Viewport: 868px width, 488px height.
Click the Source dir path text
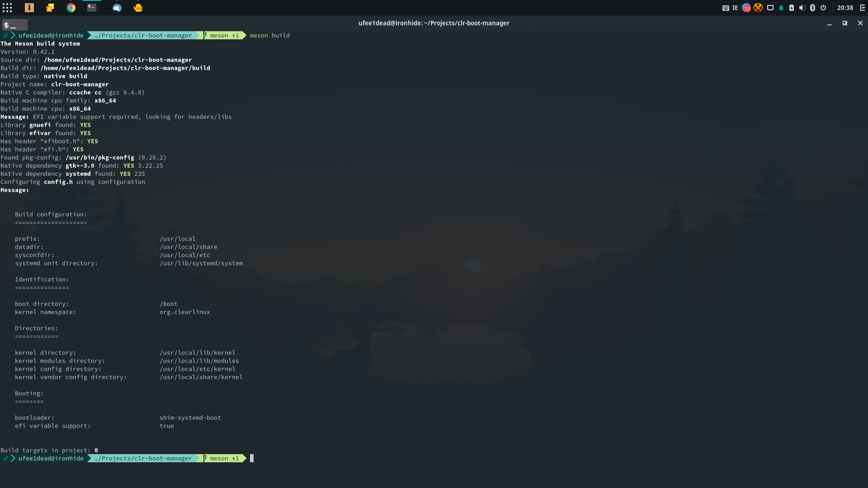(118, 60)
